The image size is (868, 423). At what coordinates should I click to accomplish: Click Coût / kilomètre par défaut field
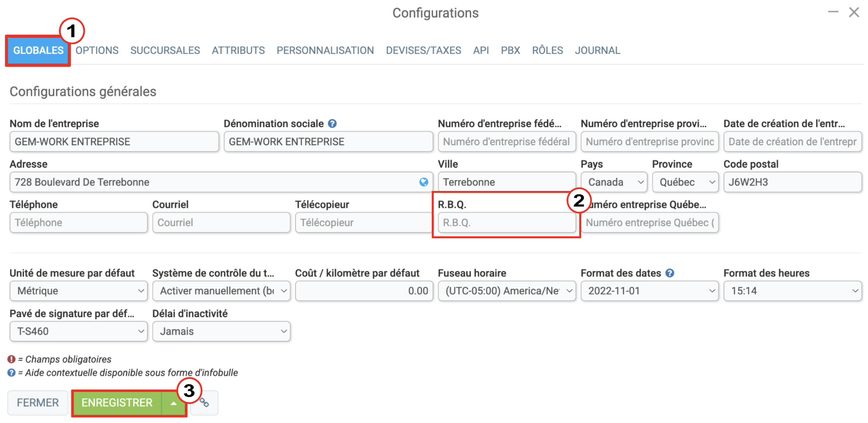tap(364, 291)
